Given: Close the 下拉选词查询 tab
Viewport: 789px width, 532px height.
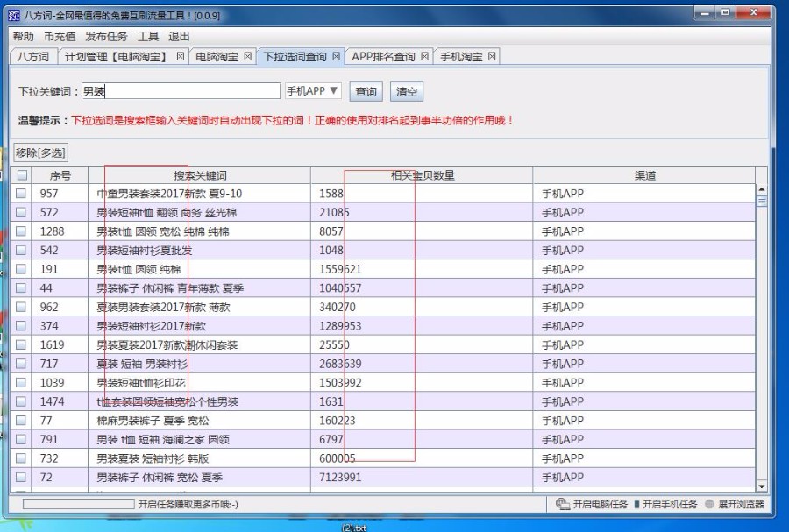Looking at the screenshot, I should click(x=336, y=56).
